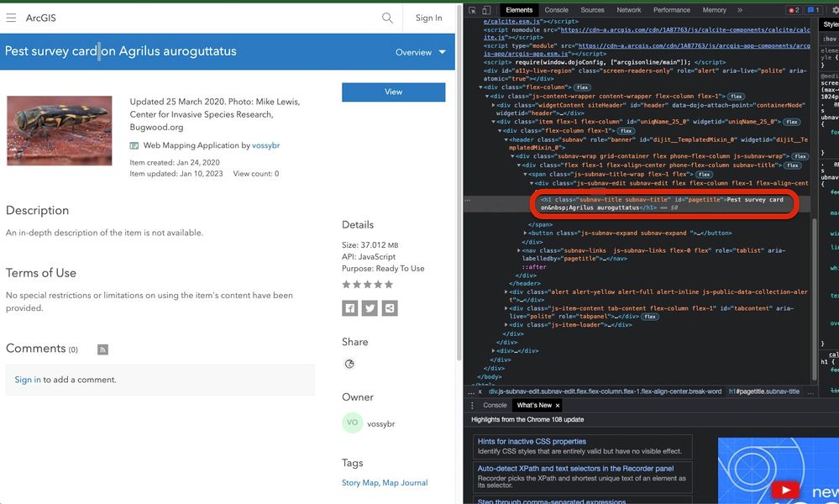The image size is (839, 504).
Task: Click the beetle thumbnail image
Action: (60, 130)
